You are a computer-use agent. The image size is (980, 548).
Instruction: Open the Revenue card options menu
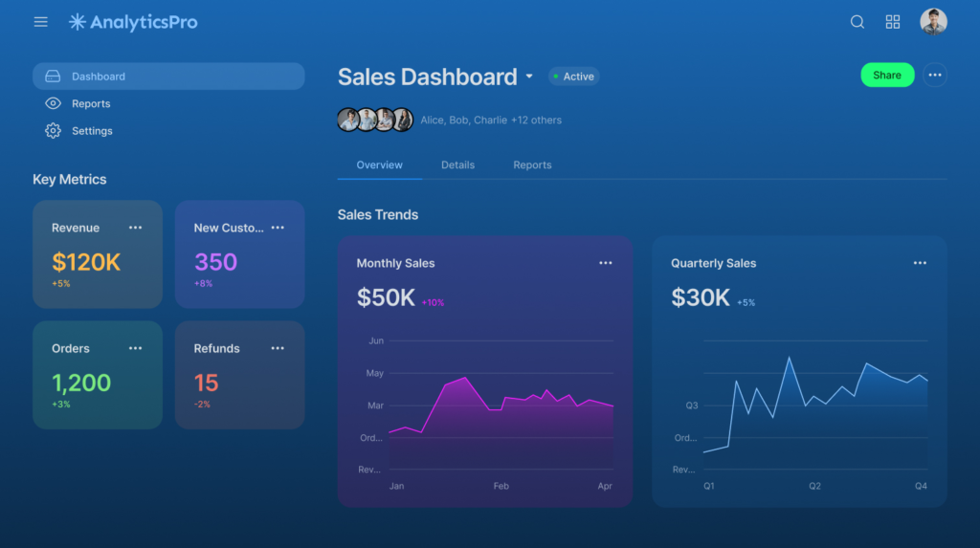[136, 228]
